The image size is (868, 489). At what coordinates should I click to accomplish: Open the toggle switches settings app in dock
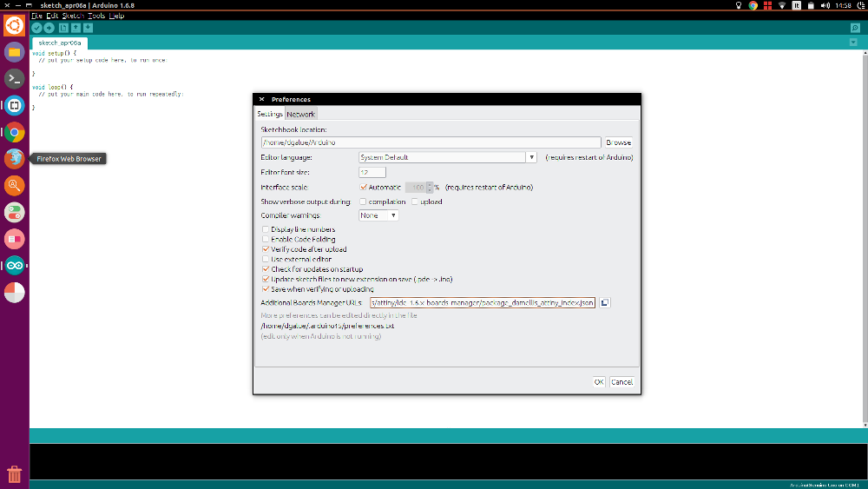(15, 212)
